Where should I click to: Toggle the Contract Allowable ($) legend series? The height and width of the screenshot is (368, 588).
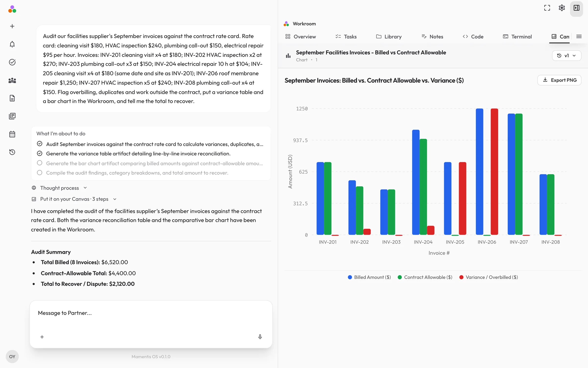425,277
